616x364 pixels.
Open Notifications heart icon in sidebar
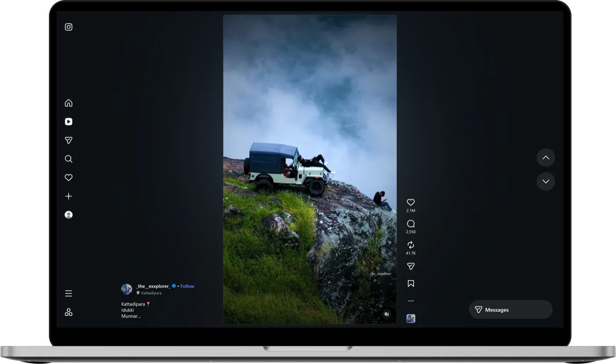69,178
